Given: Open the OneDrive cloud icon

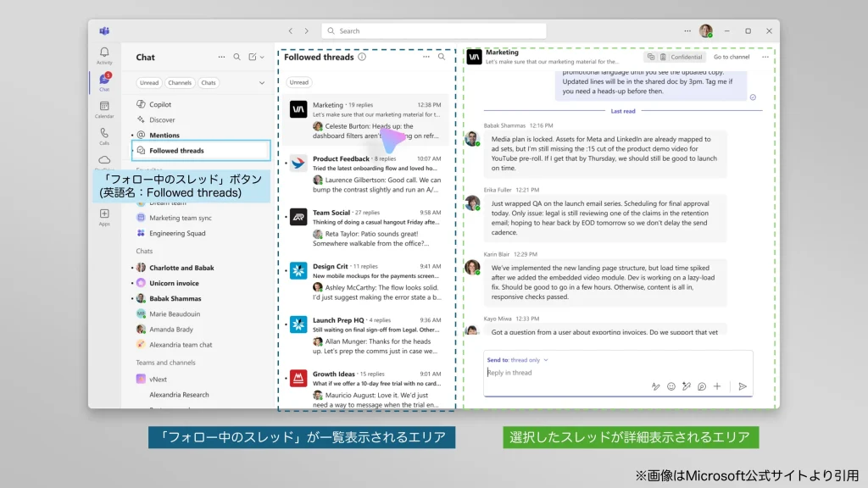Looking at the screenshot, I should point(104,160).
